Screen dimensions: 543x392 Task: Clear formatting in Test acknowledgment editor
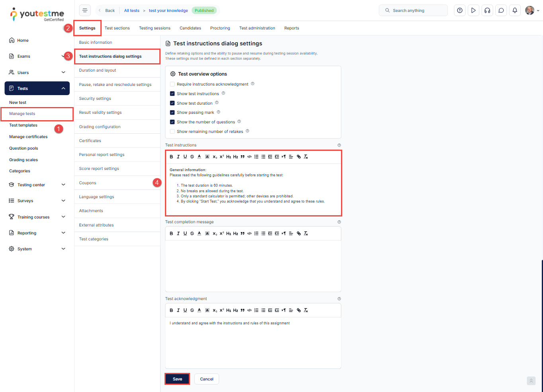(306, 310)
